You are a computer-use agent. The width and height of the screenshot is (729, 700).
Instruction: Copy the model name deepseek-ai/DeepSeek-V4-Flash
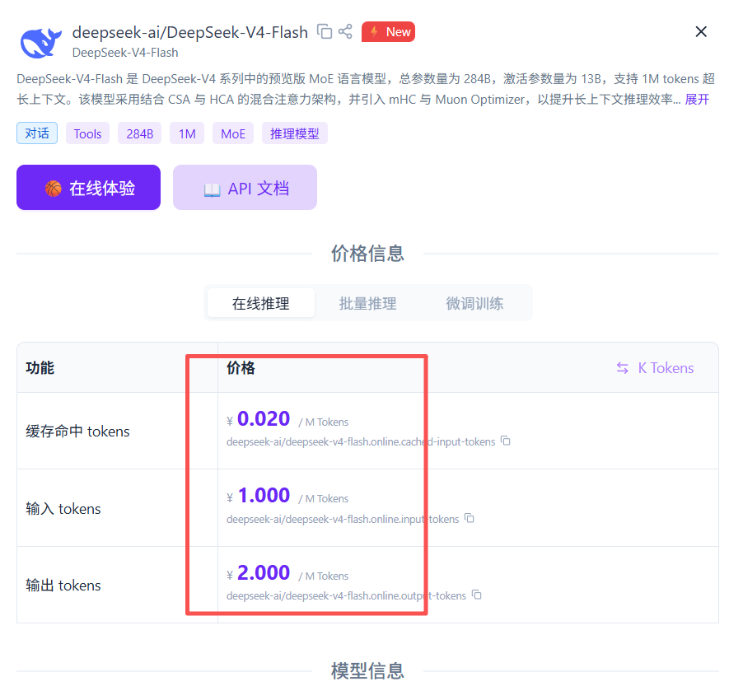click(x=325, y=31)
